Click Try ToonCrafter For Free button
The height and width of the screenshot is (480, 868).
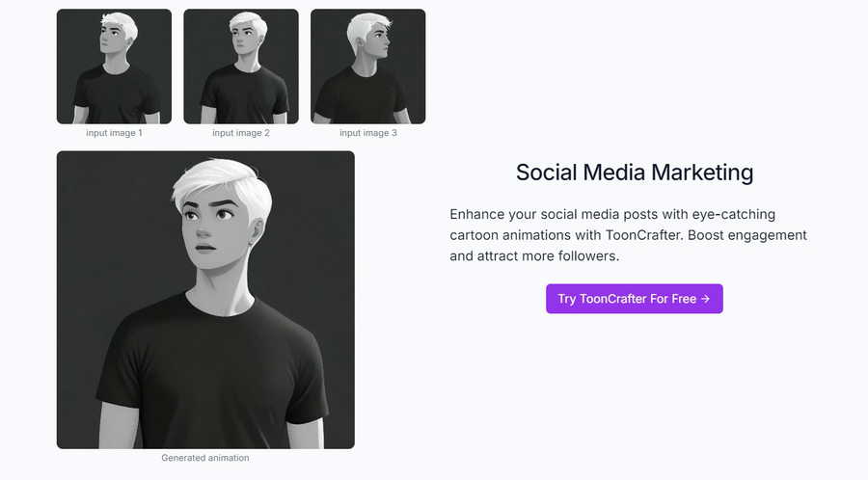pyautogui.click(x=635, y=299)
